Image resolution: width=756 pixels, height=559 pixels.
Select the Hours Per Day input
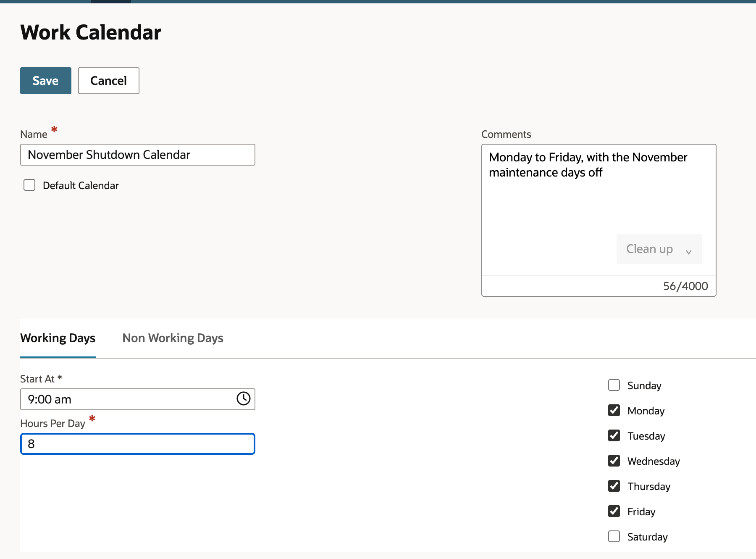(138, 444)
